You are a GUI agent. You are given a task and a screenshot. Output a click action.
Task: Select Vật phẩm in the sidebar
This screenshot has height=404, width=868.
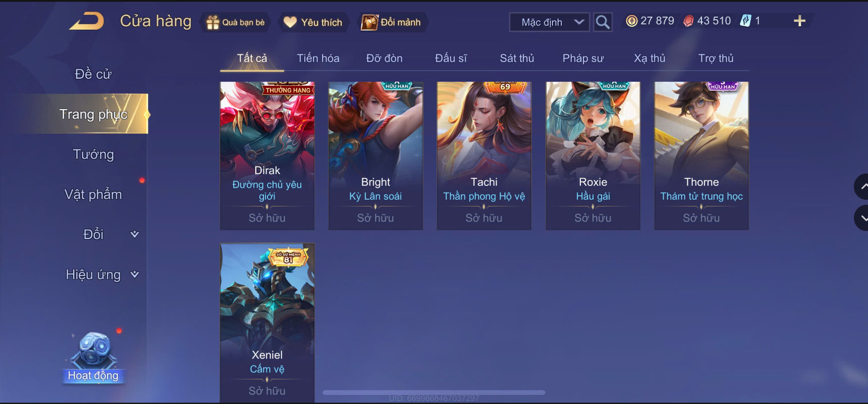pos(93,195)
